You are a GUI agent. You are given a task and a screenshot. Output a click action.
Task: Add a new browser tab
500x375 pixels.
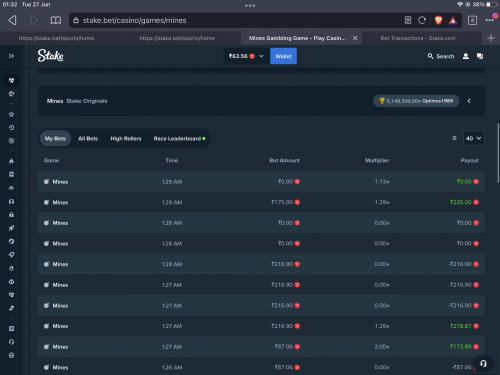pos(491,38)
